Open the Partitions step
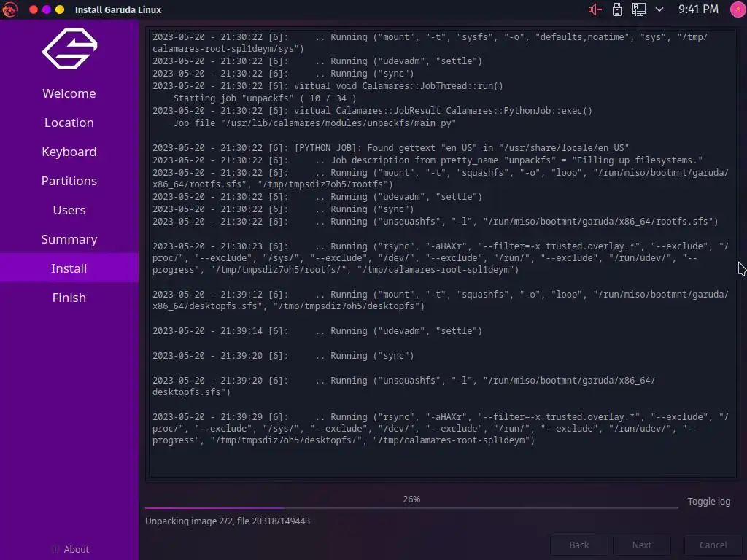Screen dimensions: 747x560 click(69, 181)
